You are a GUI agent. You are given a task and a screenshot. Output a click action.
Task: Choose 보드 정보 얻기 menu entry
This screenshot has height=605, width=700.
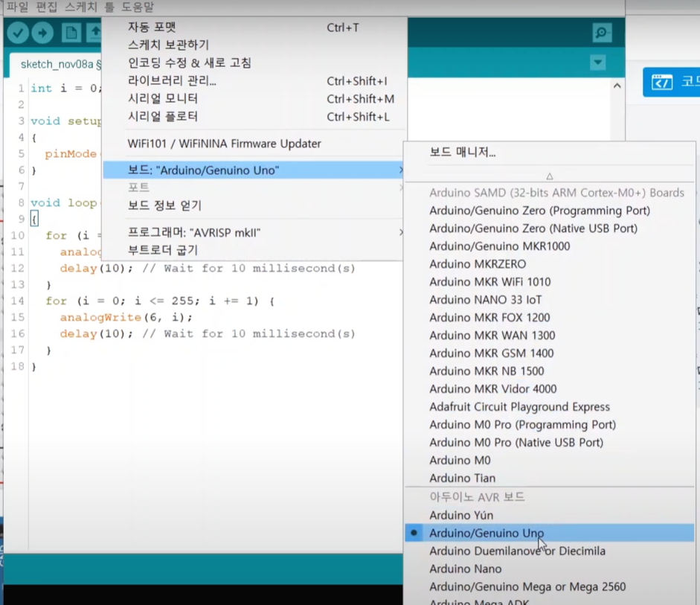tap(254, 205)
